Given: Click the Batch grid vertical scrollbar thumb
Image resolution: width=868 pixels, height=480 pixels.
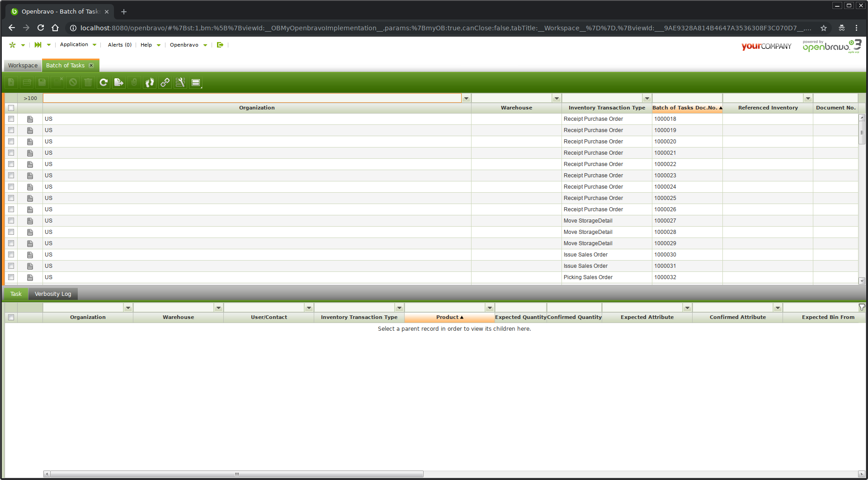Looking at the screenshot, I should pos(862,133).
